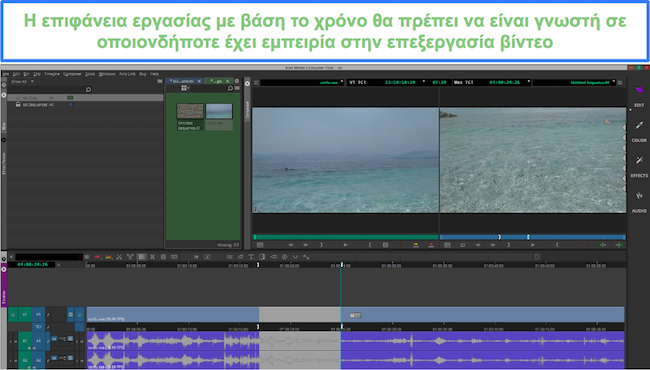This screenshot has width=650, height=370.
Task: Close the blue sequences bin tab
Action: pos(199,81)
